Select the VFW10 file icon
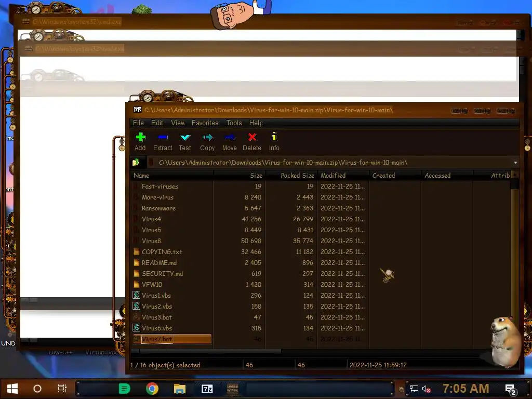Image resolution: width=532 pixels, height=399 pixels. pyautogui.click(x=137, y=284)
